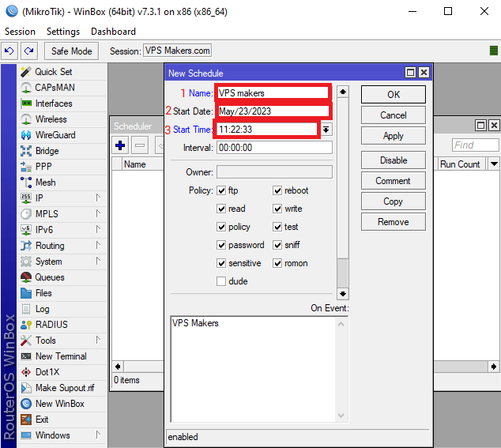Open the Session menu
Screen dimensions: 501x448
pyautogui.click(x=20, y=32)
